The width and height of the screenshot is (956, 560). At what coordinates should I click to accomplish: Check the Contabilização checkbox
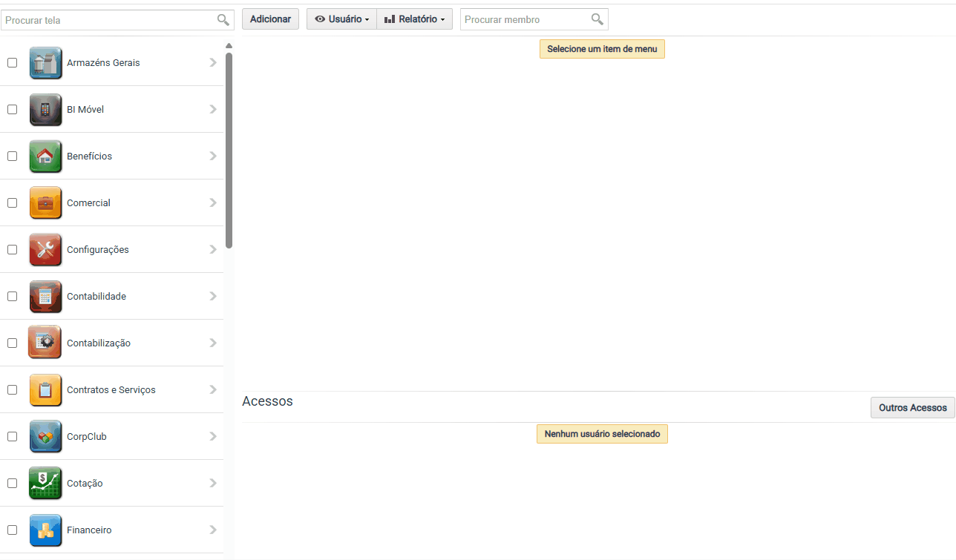click(12, 343)
